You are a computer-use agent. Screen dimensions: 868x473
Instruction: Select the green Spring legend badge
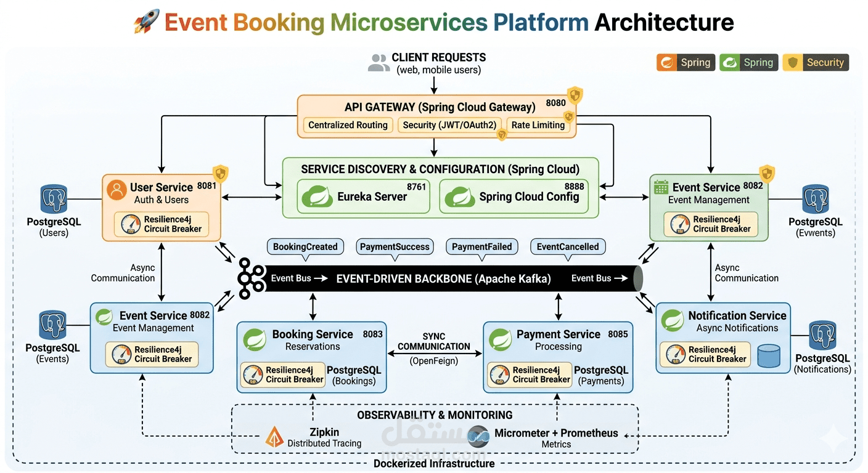[748, 62]
